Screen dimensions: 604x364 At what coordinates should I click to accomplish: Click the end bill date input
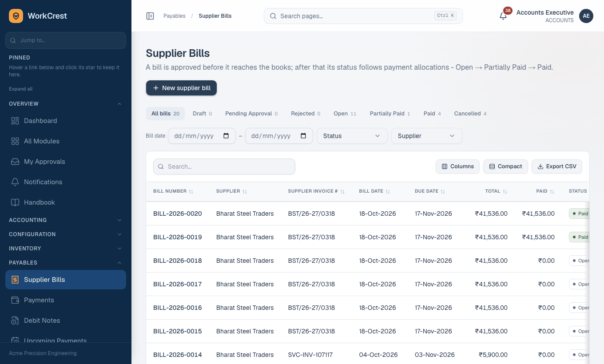pyautogui.click(x=279, y=136)
